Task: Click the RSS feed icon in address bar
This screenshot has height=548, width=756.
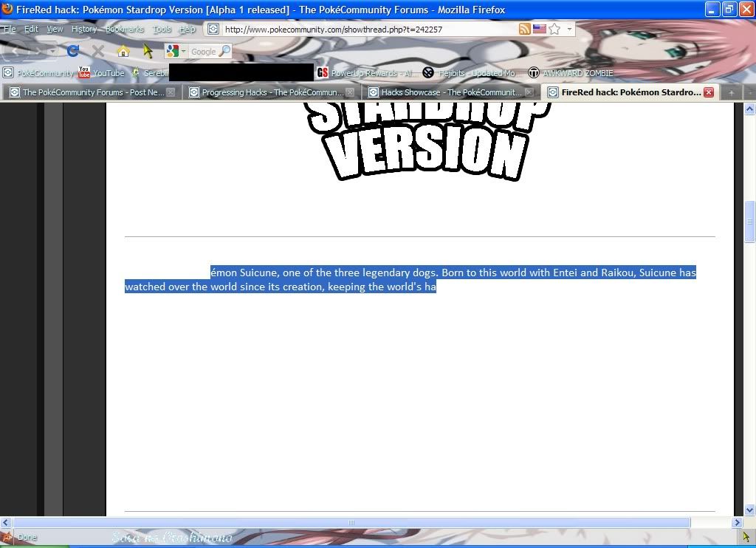Action: (525, 29)
